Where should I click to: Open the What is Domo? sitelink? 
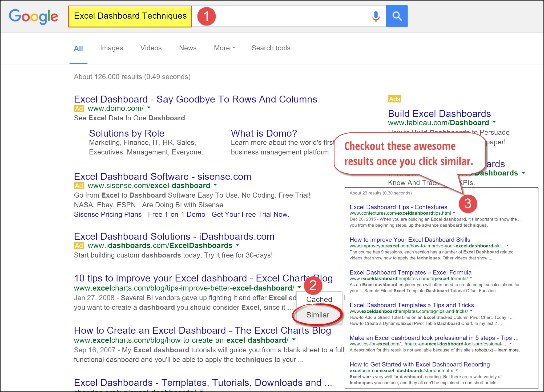[x=264, y=133]
